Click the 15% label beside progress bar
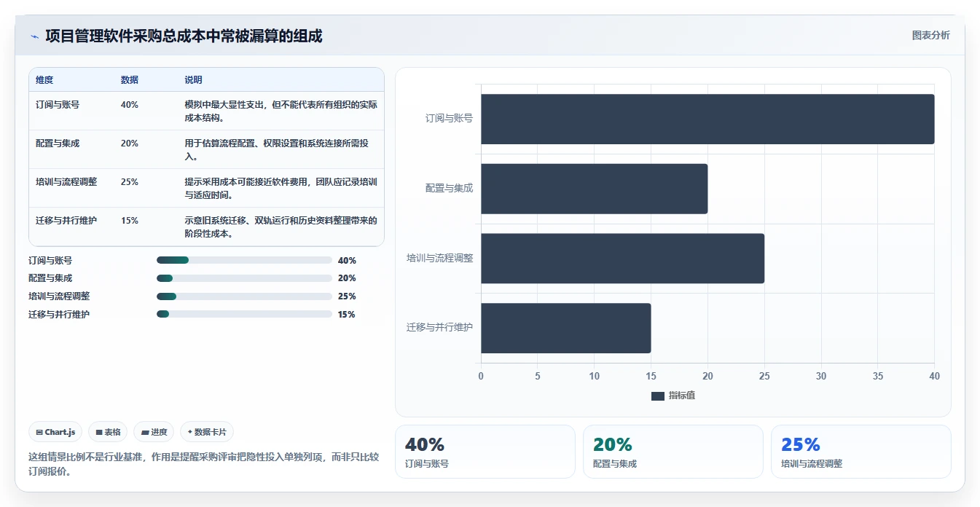Viewport: 980px width, 507px height. tap(347, 315)
